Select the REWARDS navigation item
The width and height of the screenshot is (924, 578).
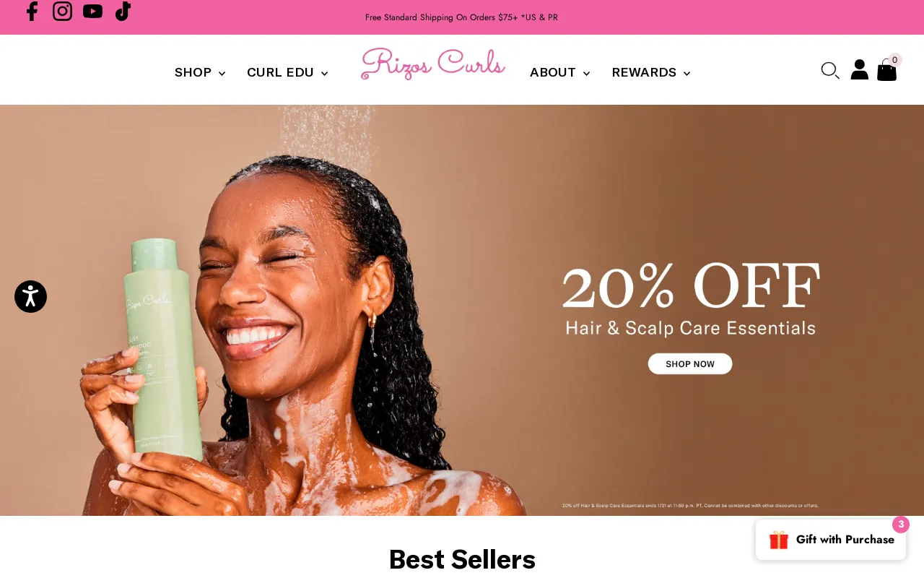tap(644, 72)
